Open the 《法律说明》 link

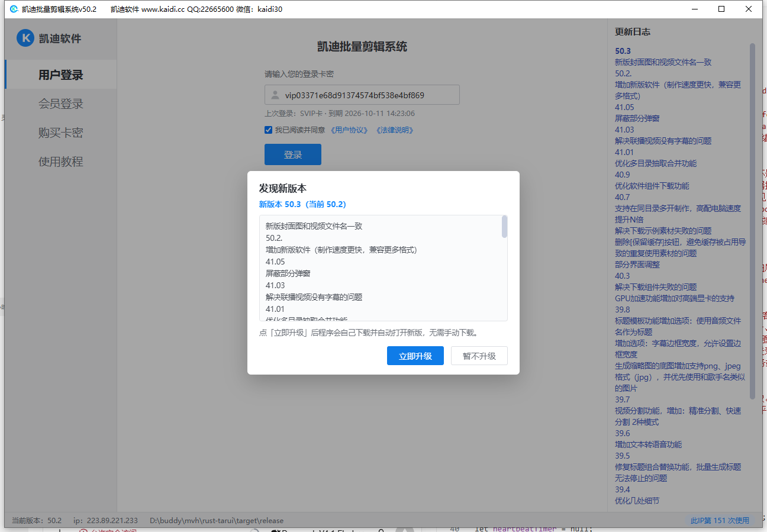click(x=394, y=130)
